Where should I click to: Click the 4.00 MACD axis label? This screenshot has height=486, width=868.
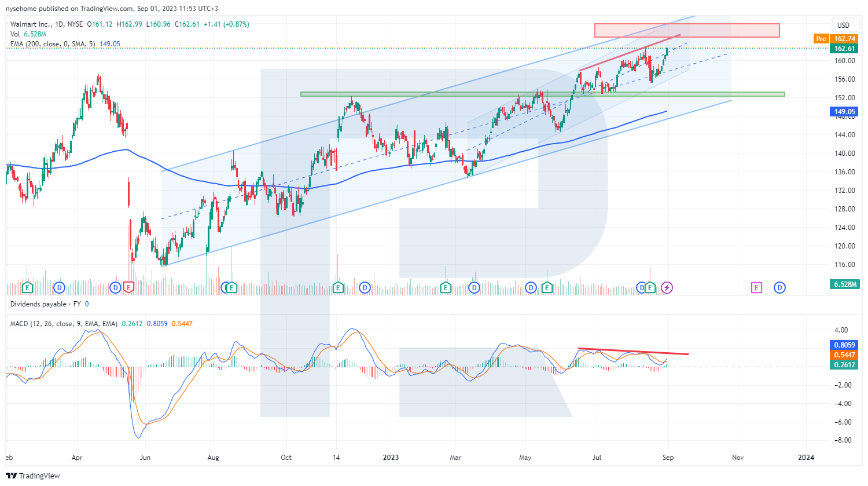pyautogui.click(x=841, y=330)
